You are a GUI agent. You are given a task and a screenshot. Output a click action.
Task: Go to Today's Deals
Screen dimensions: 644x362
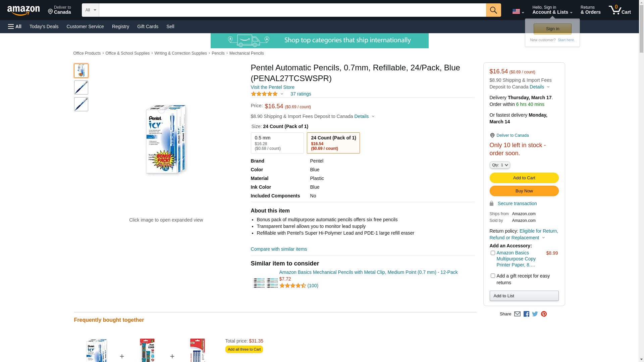[x=44, y=26]
